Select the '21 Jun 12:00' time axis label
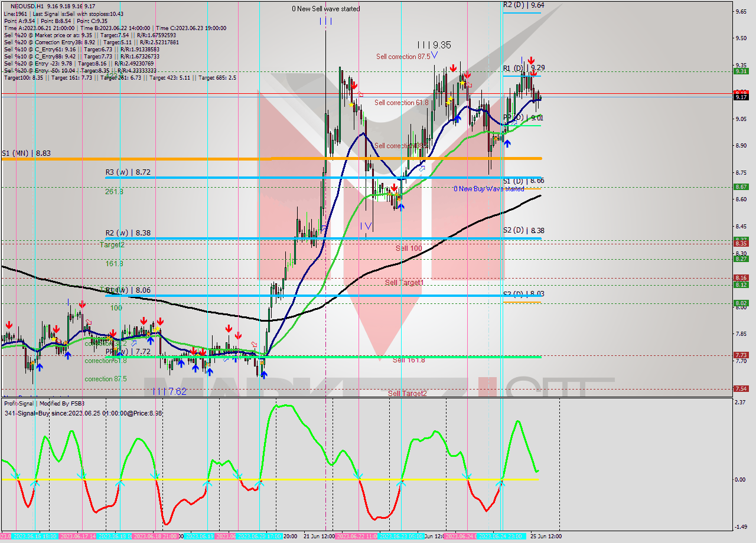Viewport: 756px width, 543px height. click(319, 537)
